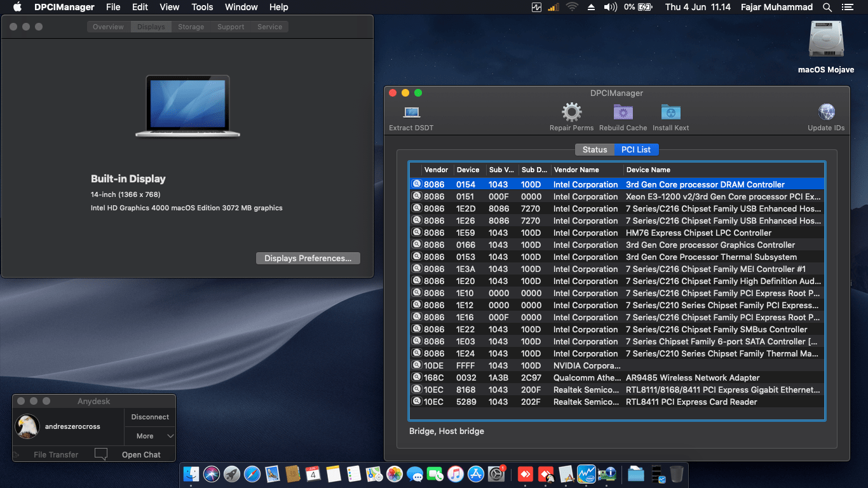Select the RTL8411 PCI Express Card Reader row
The image size is (868, 488).
[x=616, y=402]
